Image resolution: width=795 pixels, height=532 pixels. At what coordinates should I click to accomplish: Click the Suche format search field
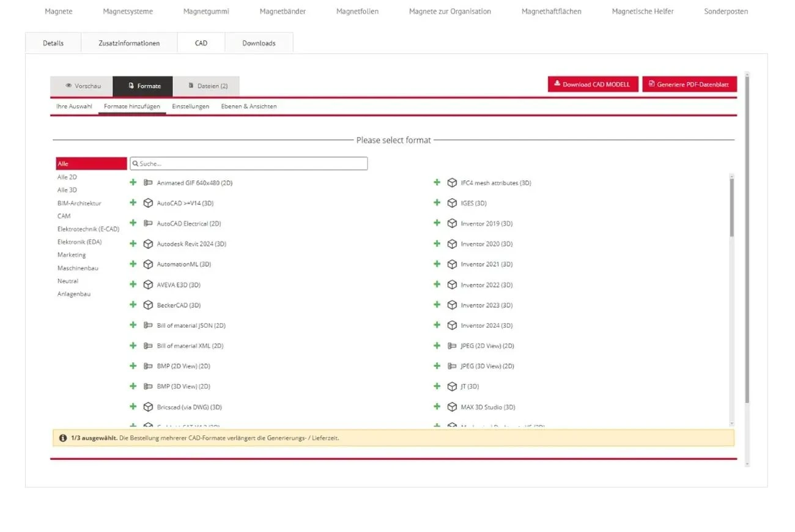click(x=248, y=164)
